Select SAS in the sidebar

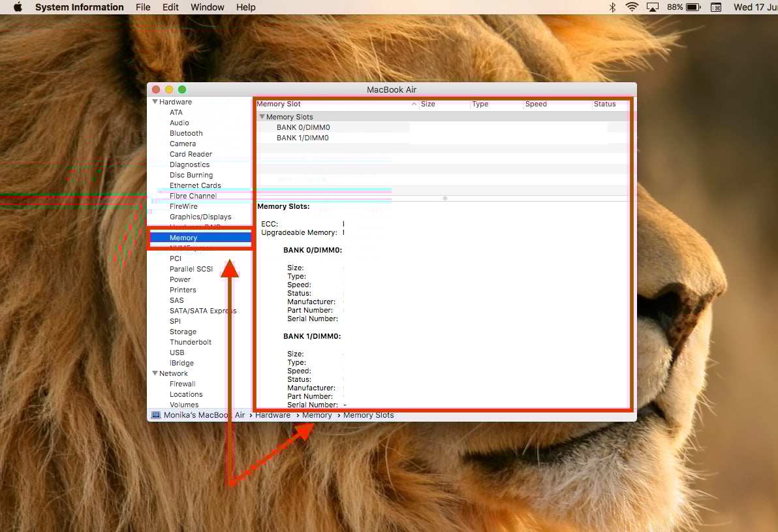pyautogui.click(x=177, y=300)
